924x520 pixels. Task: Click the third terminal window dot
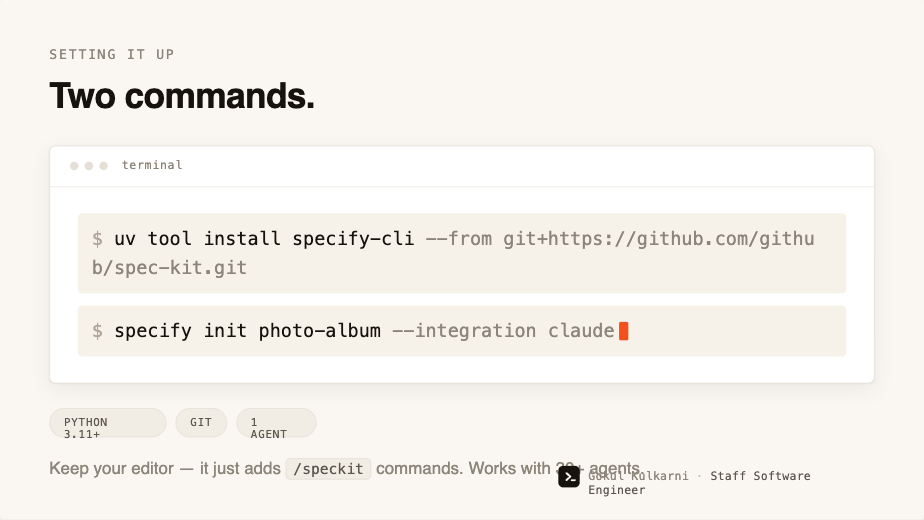[x=104, y=166]
